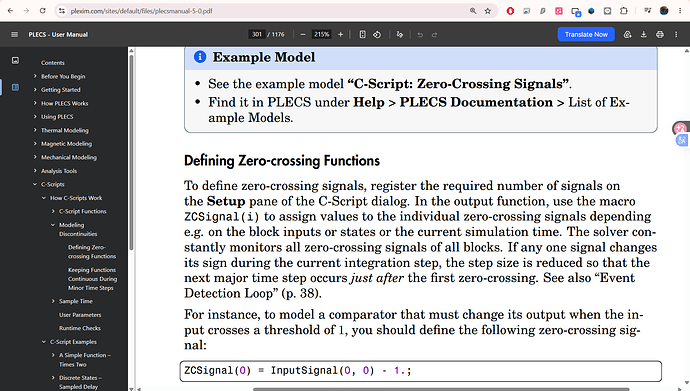Download the PDF file
Image resolution: width=690 pixels, height=391 pixels.
pyautogui.click(x=643, y=34)
